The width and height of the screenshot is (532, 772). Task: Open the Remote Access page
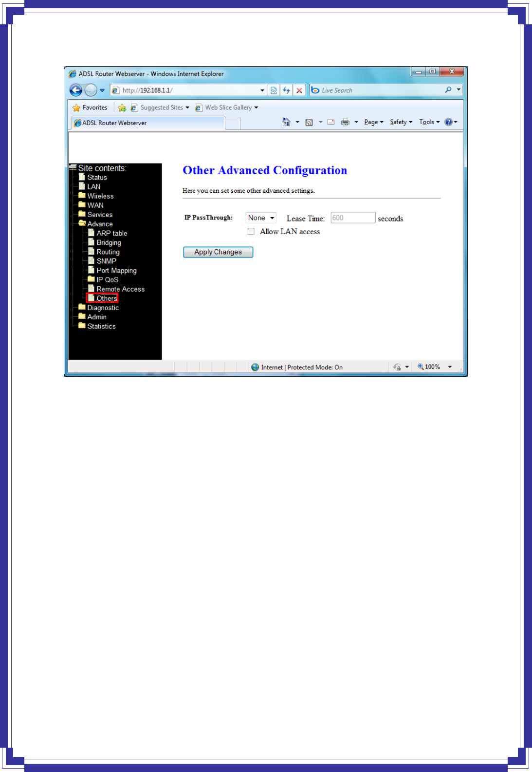point(120,289)
